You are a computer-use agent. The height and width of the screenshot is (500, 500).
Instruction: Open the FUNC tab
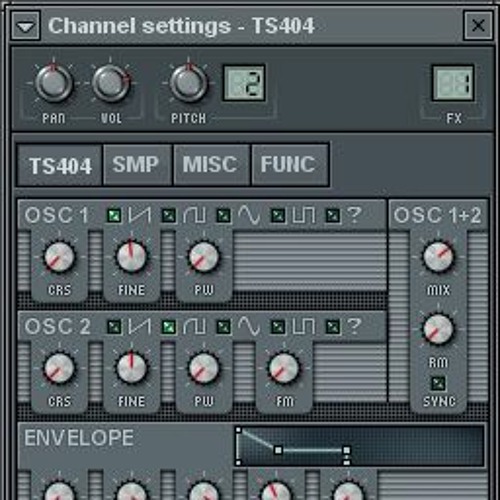click(x=290, y=164)
